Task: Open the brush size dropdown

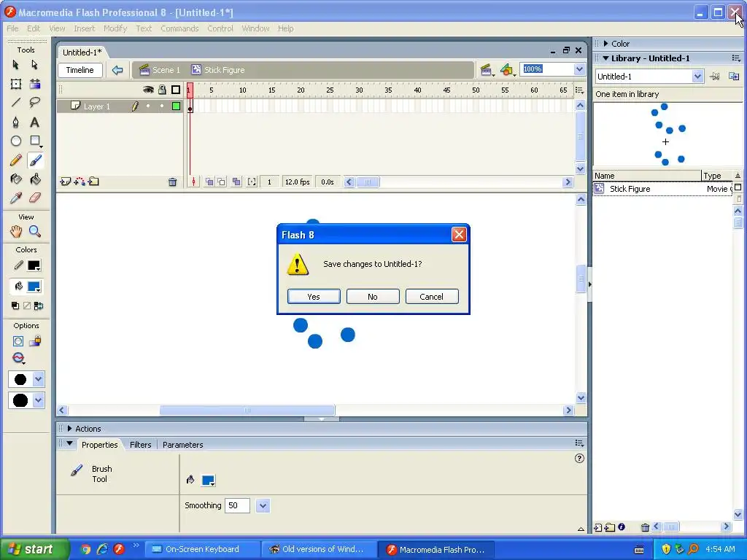Action: coord(38,379)
